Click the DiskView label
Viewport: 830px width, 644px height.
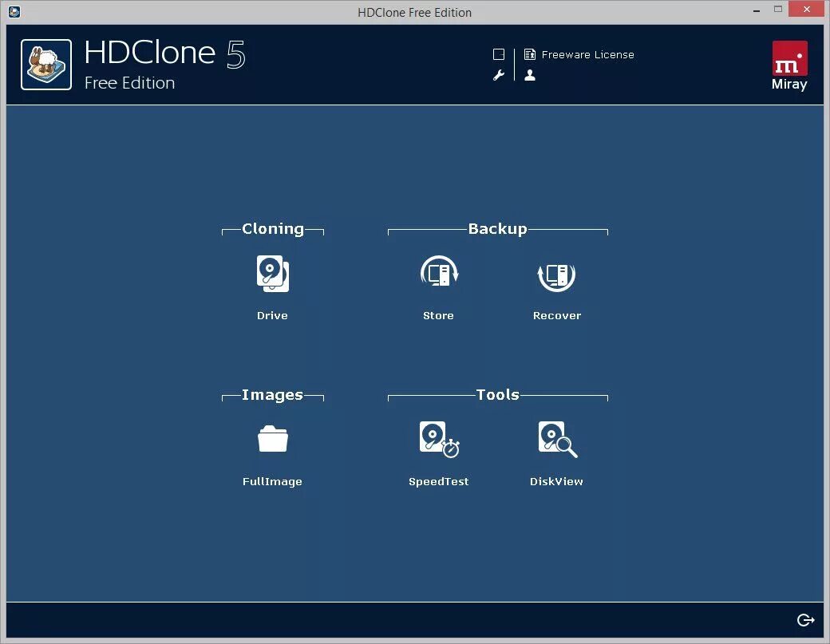[556, 481]
